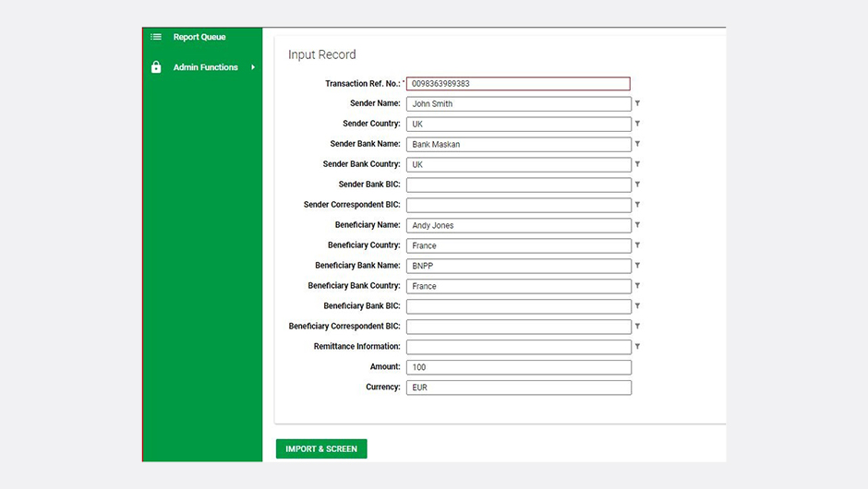Click the Sender Correspondent BIC field
The width and height of the screenshot is (868, 489).
click(519, 205)
